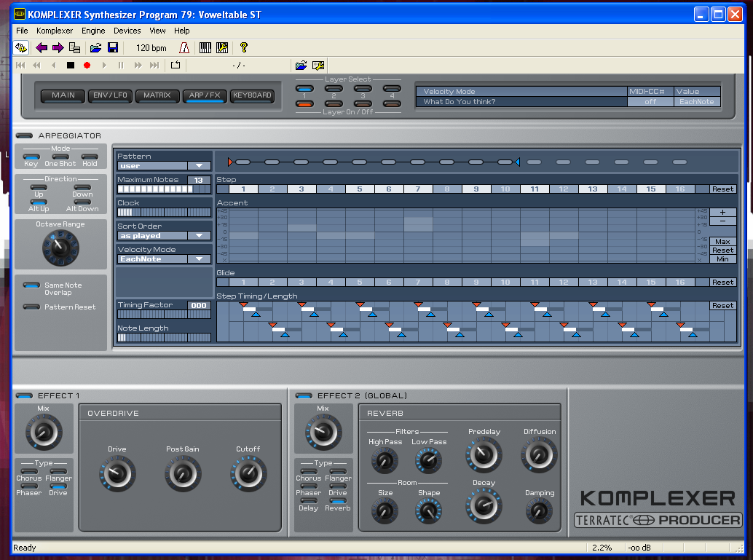Toggle the Arpeggiator power LED
This screenshot has width=753, height=560.
(25, 136)
